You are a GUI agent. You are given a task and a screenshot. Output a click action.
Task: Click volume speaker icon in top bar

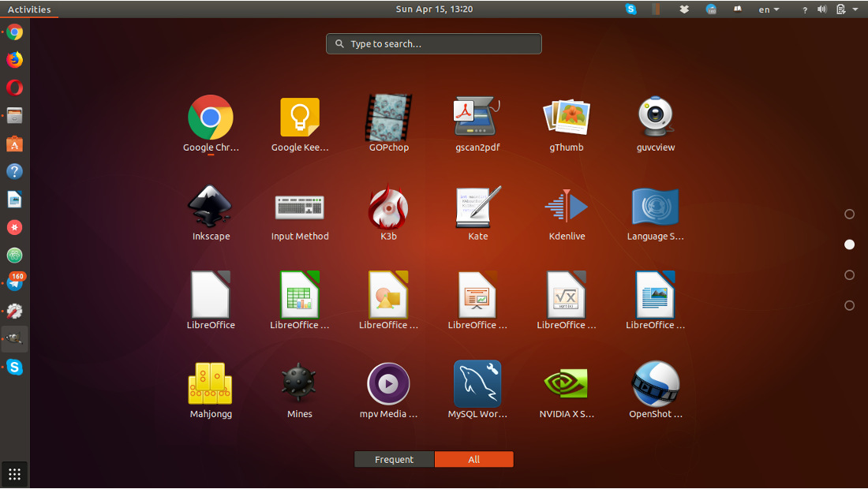click(822, 9)
